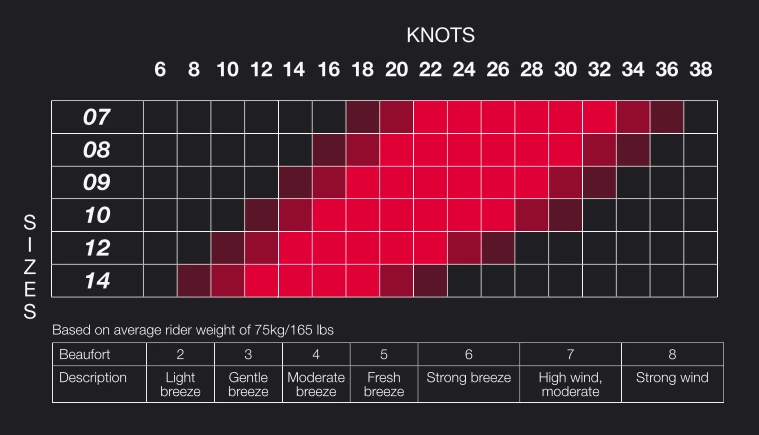Click the High wind, moderate cell
Screen dimensions: 759x435
[x=570, y=385]
